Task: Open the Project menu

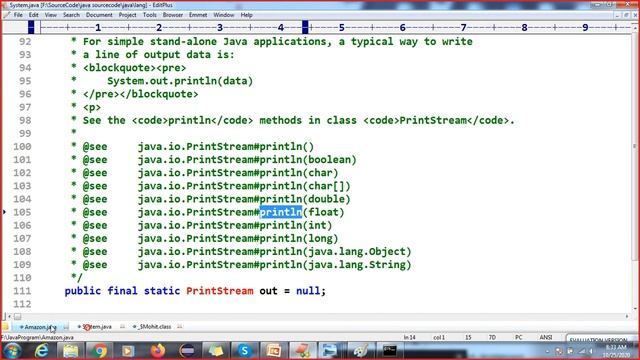Action: pos(127,15)
